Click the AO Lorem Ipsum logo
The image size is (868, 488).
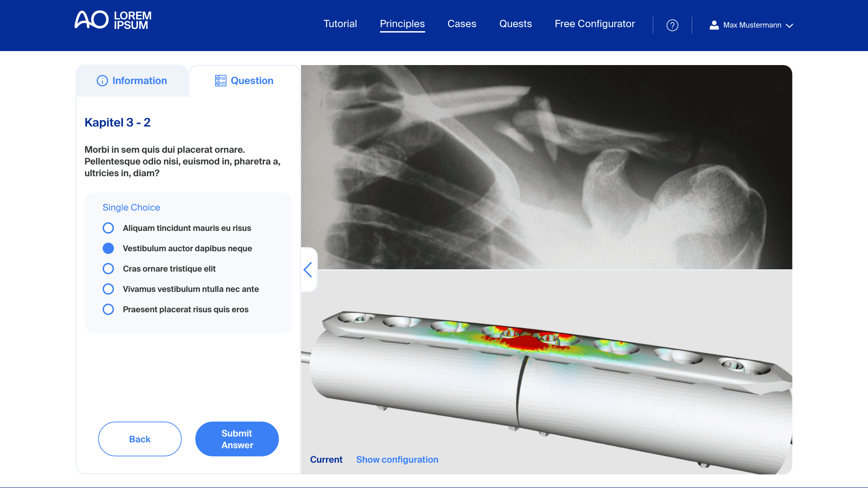click(113, 20)
